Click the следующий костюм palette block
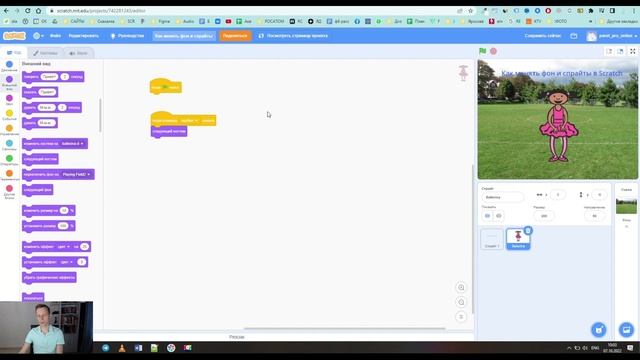This screenshot has height=360, width=640. click(40, 159)
